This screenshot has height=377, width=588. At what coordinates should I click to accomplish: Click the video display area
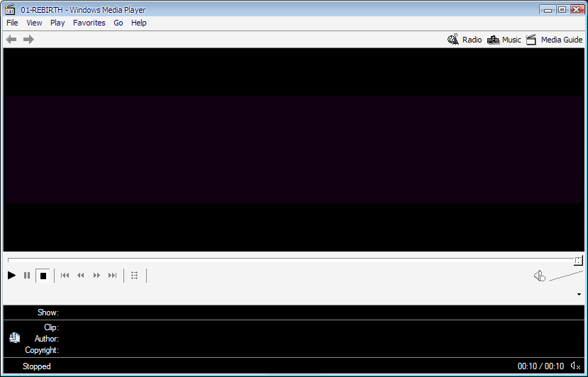[294, 150]
